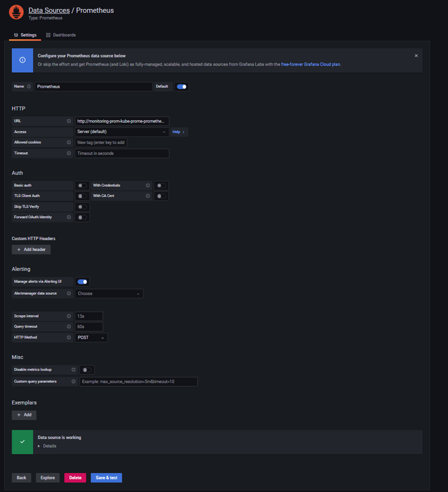This screenshot has width=448, height=492.
Task: Enable Forward OAuth Identity toggle
Action: pyautogui.click(x=82, y=217)
